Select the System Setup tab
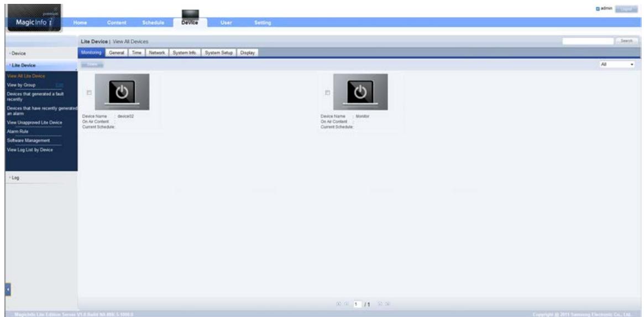 (219, 53)
